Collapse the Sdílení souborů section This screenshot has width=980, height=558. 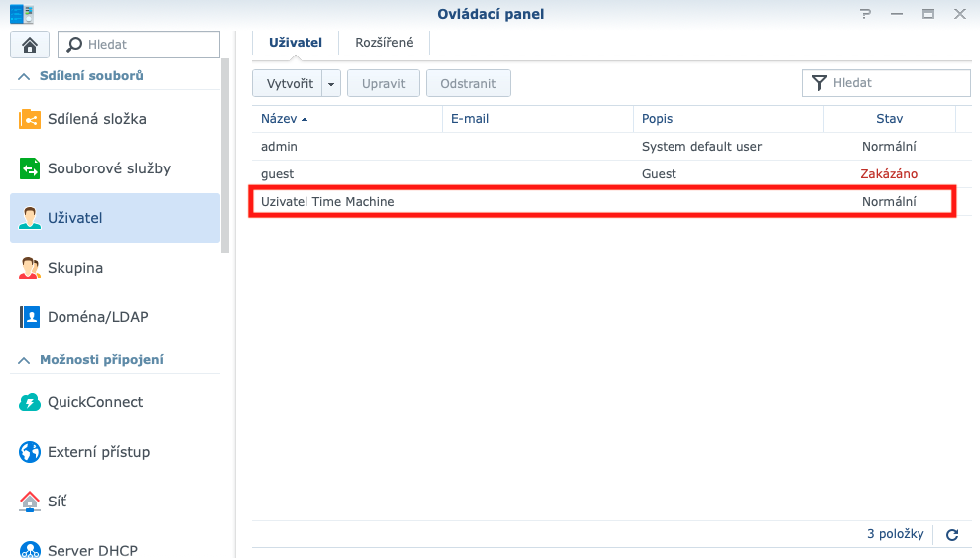pyautogui.click(x=24, y=76)
